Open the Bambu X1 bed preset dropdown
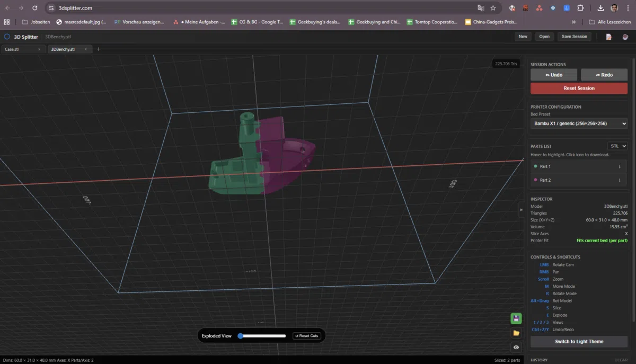Screen dimensions: 636x364 (579, 123)
